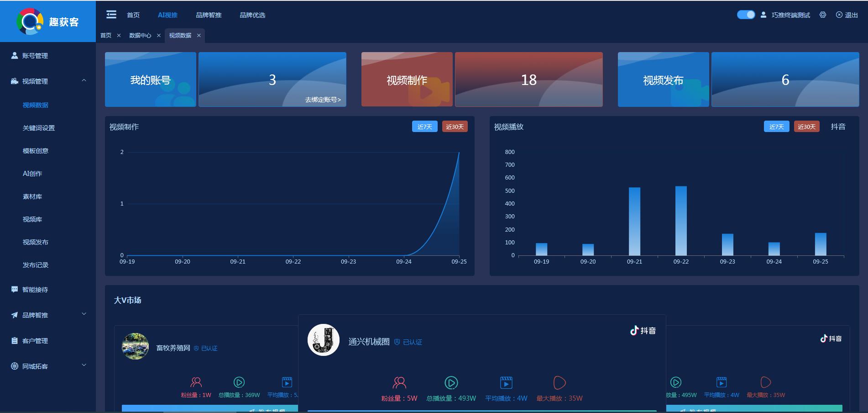This screenshot has height=413, width=868.
Task: Click the 去绑定账号 link
Action: coord(323,100)
